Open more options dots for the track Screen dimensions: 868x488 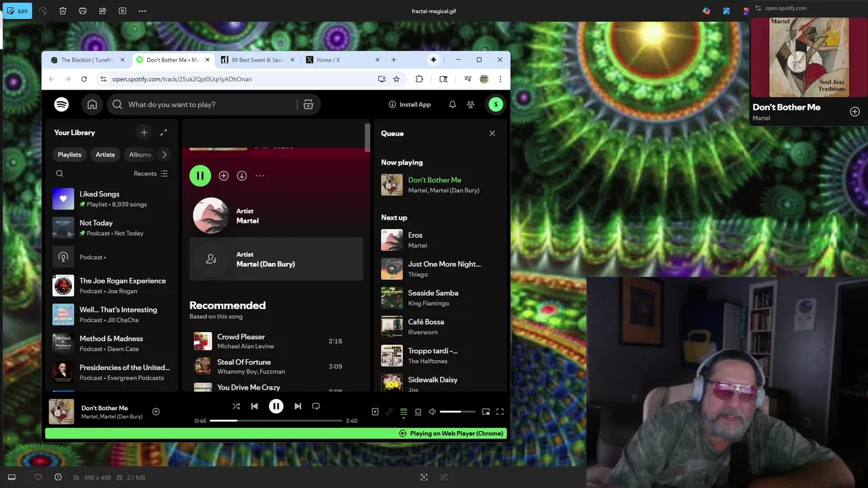260,176
